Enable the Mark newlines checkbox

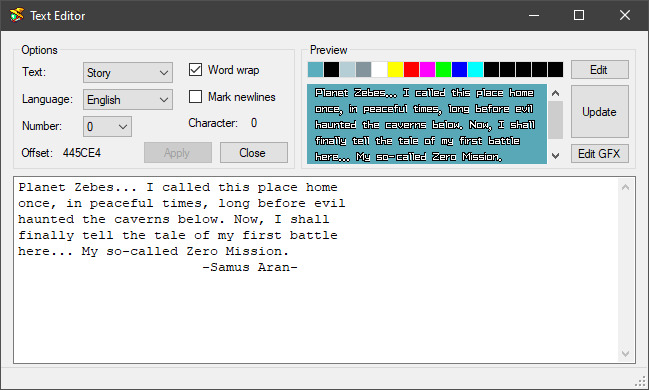click(x=195, y=96)
